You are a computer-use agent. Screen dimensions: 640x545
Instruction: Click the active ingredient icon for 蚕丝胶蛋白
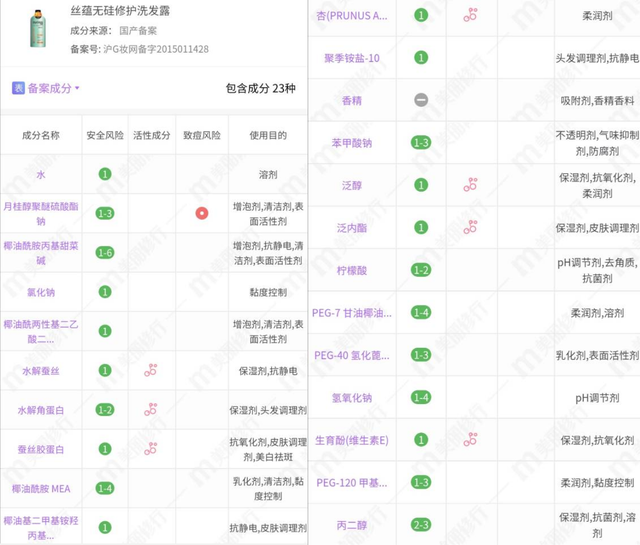pos(151,449)
